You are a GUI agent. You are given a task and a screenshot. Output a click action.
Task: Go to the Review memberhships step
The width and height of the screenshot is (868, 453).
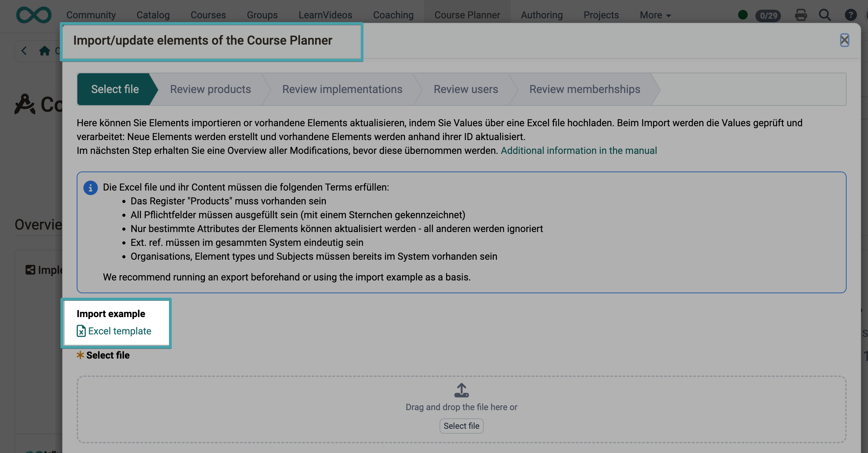coord(585,89)
